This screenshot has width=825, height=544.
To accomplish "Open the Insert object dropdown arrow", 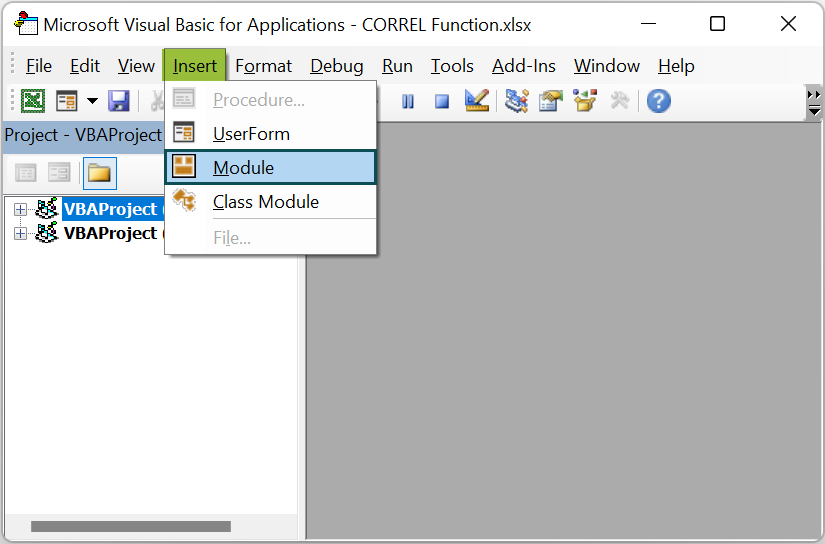I will pos(93,100).
